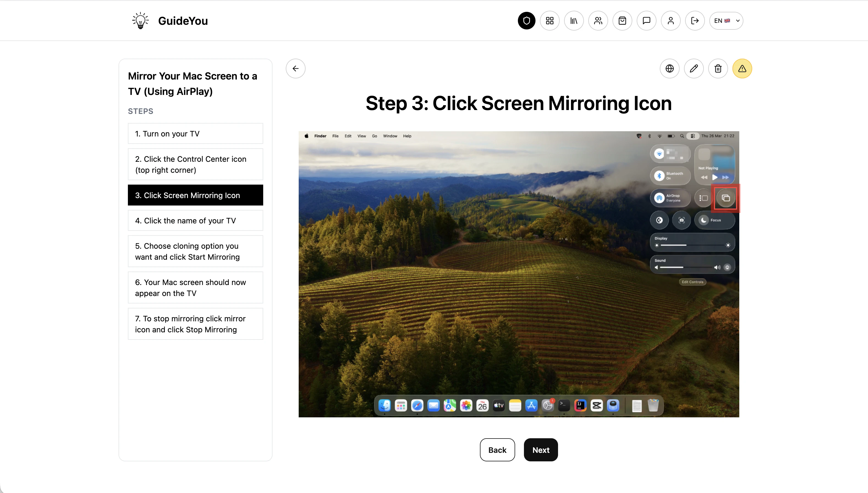868x493 pixels.
Task: Delete guide using trash icon
Action: point(718,69)
